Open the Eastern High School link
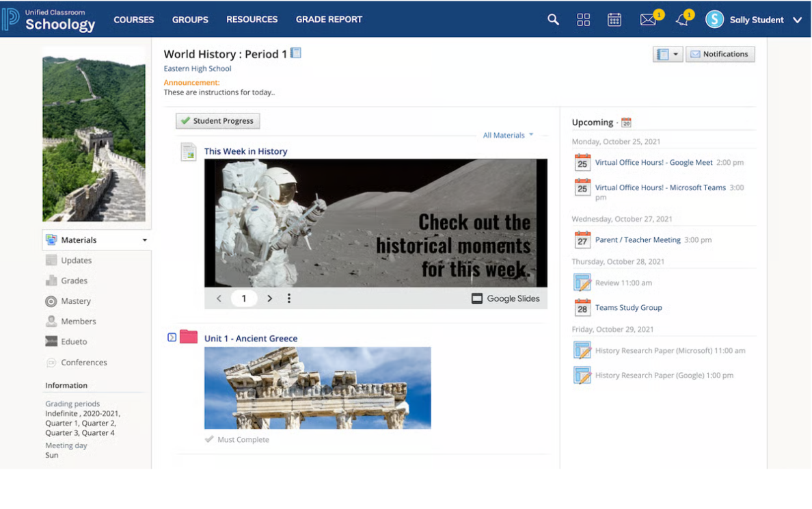Screen dimensions: 812x509 tap(198, 68)
